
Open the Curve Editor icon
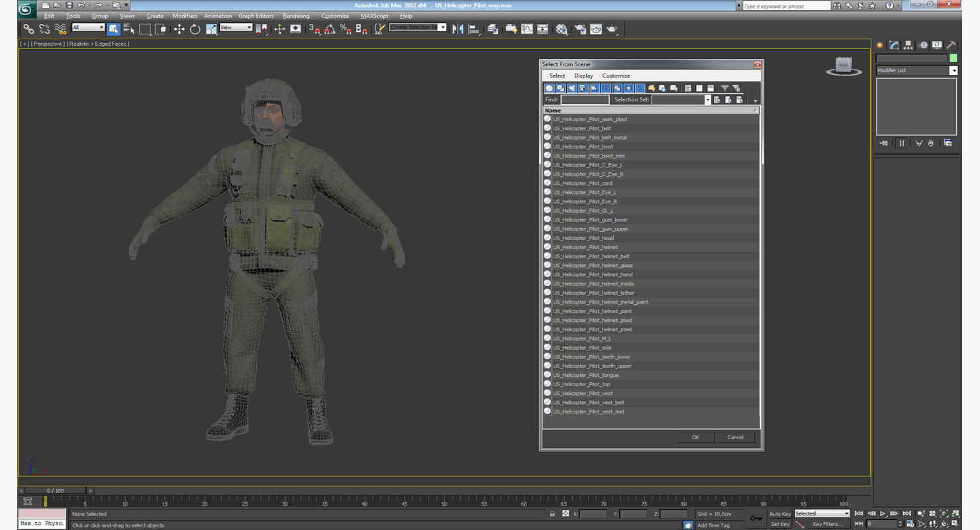coord(526,29)
